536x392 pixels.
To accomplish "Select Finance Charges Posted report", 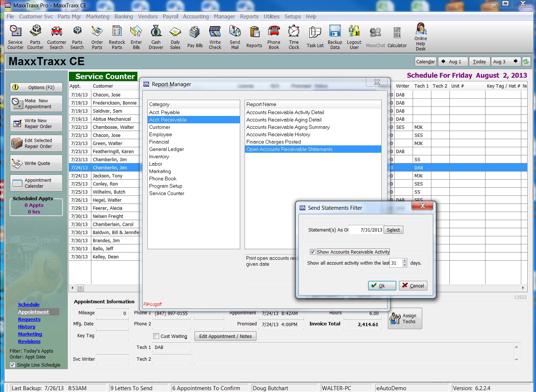I will [313, 142].
